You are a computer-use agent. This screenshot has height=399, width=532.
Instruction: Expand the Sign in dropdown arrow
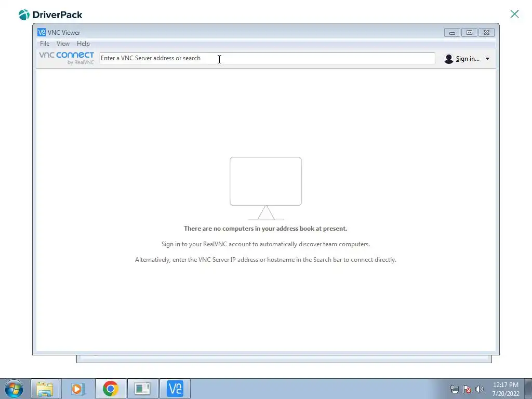pos(487,59)
